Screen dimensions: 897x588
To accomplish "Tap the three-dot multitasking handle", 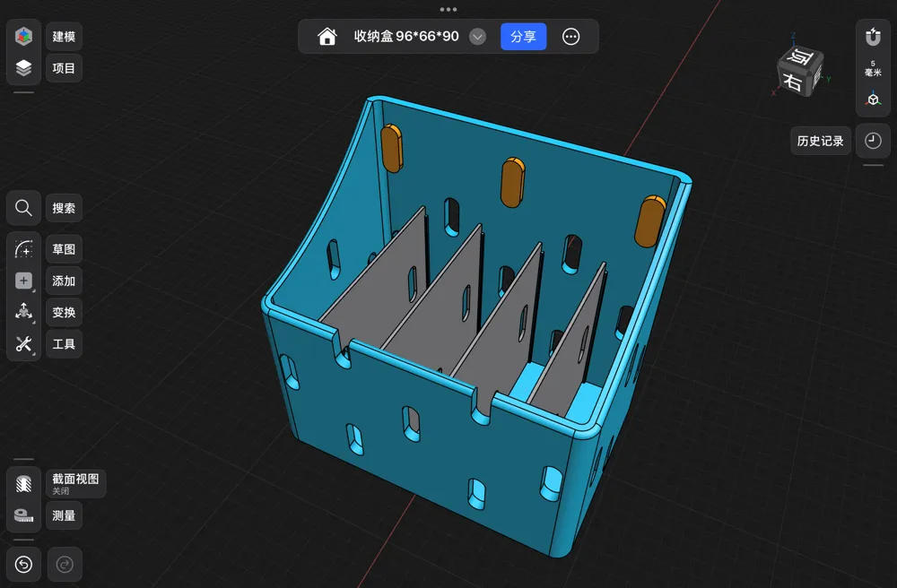I will click(x=448, y=9).
